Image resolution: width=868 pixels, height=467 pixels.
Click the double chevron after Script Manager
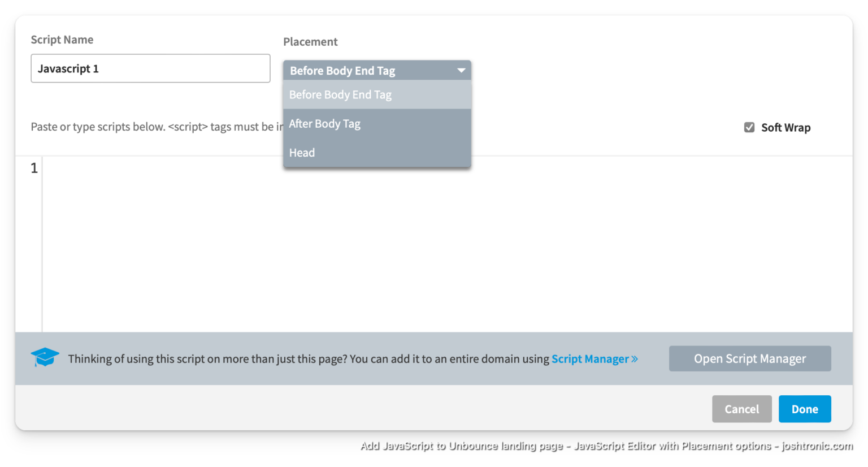[x=635, y=358]
